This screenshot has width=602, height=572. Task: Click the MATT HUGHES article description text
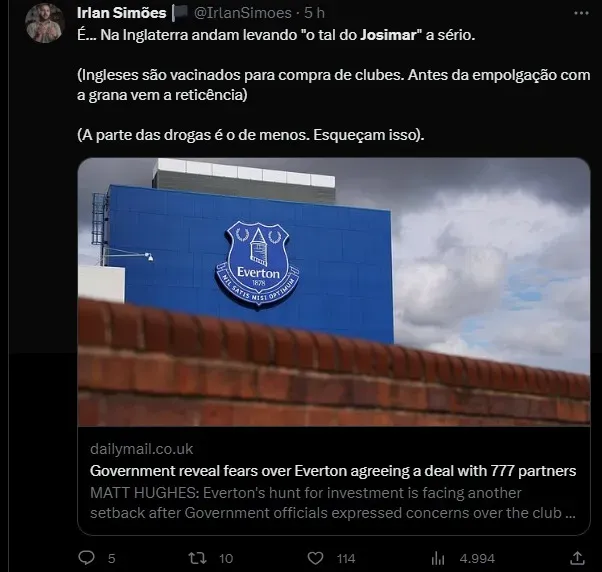point(332,503)
